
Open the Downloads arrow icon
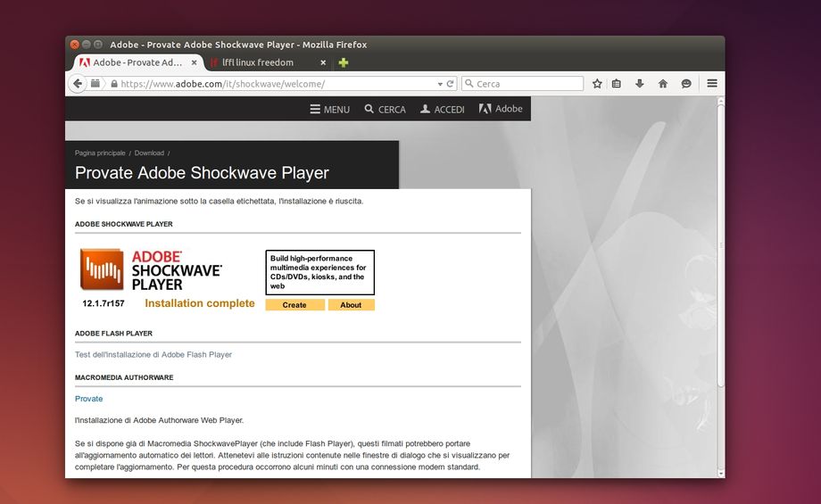pos(640,84)
